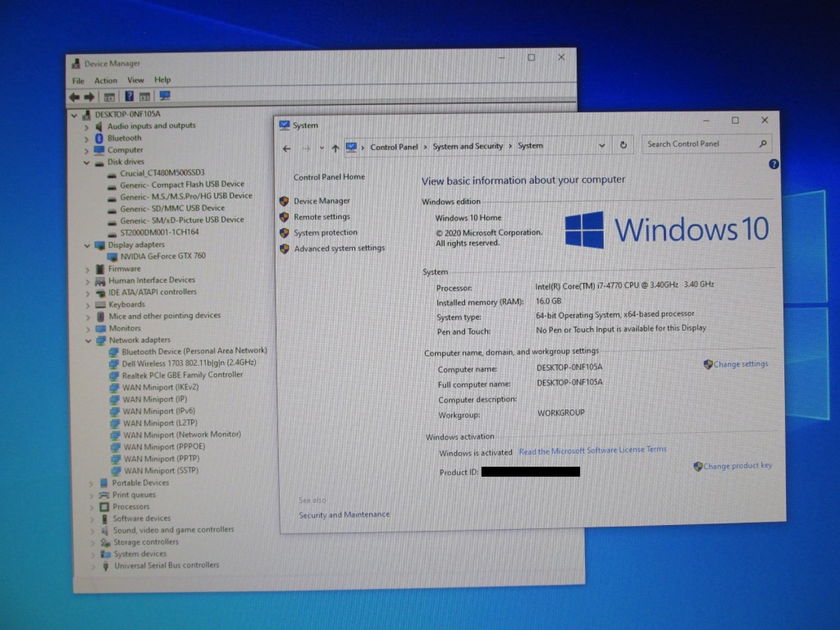Click the Device Manager title bar icon
The width and height of the screenshot is (840, 630).
click(76, 64)
